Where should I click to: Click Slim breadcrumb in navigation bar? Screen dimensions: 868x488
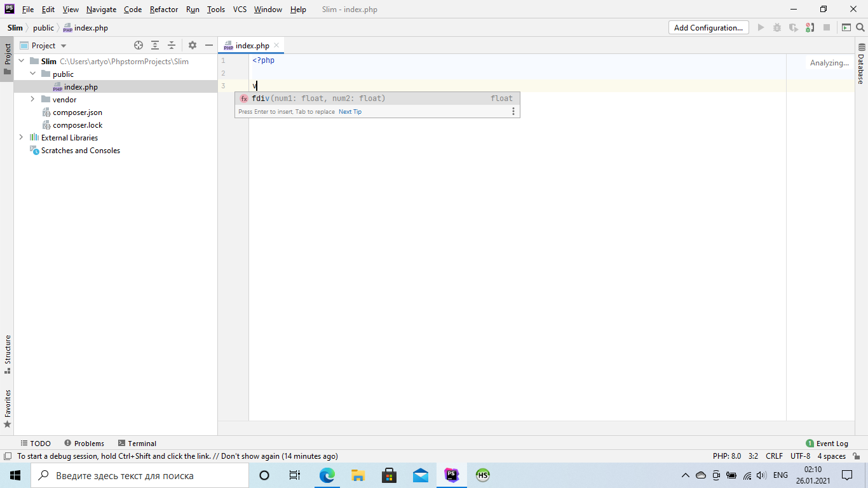pos(15,28)
